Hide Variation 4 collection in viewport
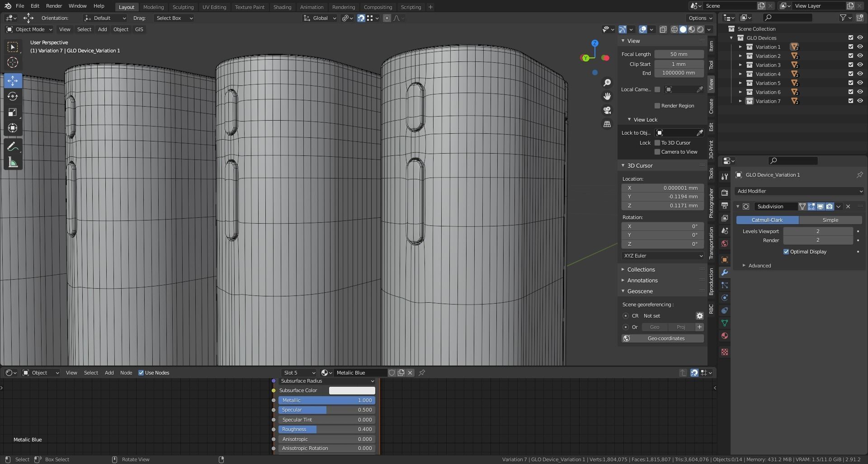 click(860, 74)
